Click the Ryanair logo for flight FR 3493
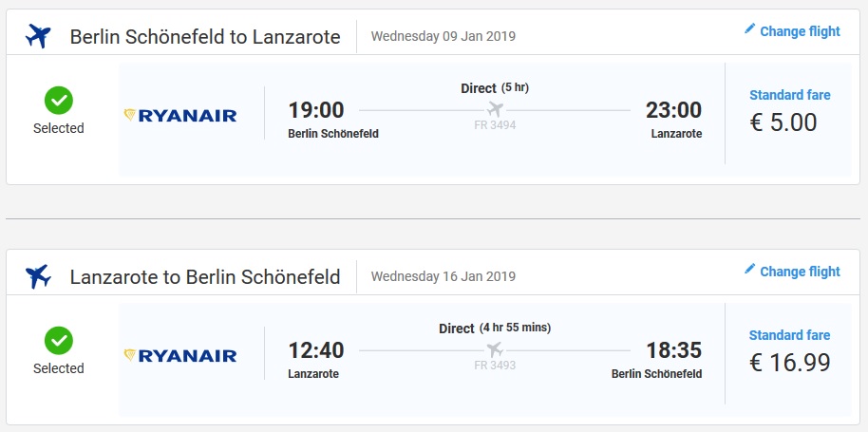This screenshot has width=868, height=432. coord(180,355)
